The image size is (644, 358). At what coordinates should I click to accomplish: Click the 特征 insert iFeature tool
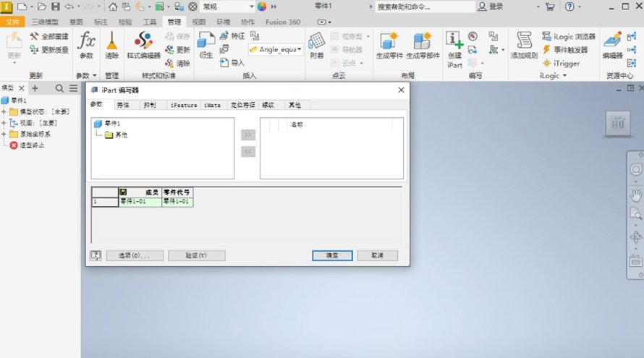tap(232, 36)
